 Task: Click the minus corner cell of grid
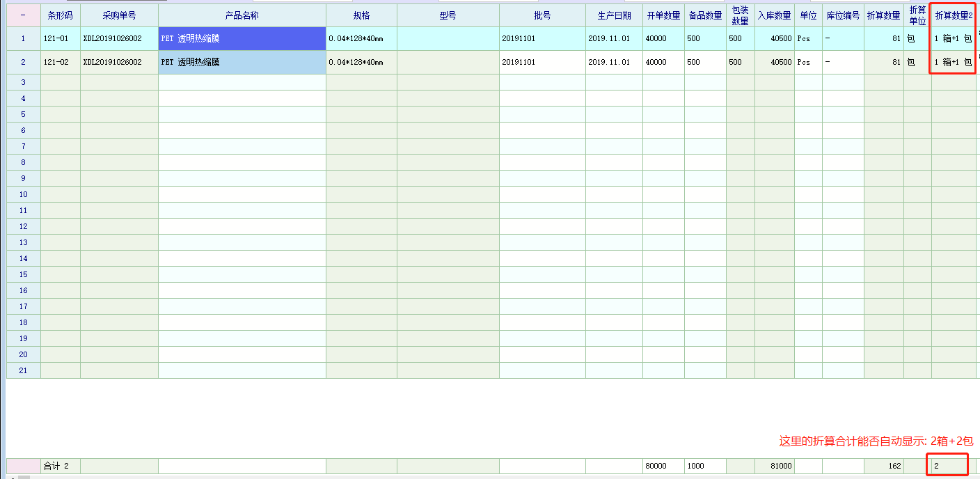(x=23, y=15)
